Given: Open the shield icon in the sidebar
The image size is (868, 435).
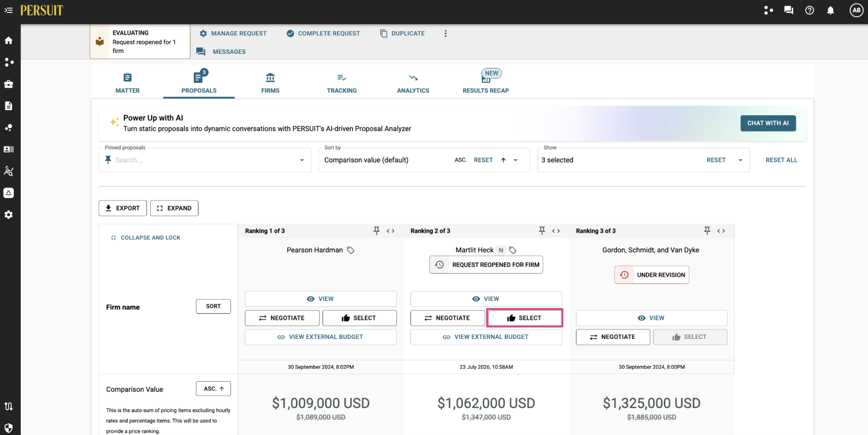Looking at the screenshot, I should (9, 428).
